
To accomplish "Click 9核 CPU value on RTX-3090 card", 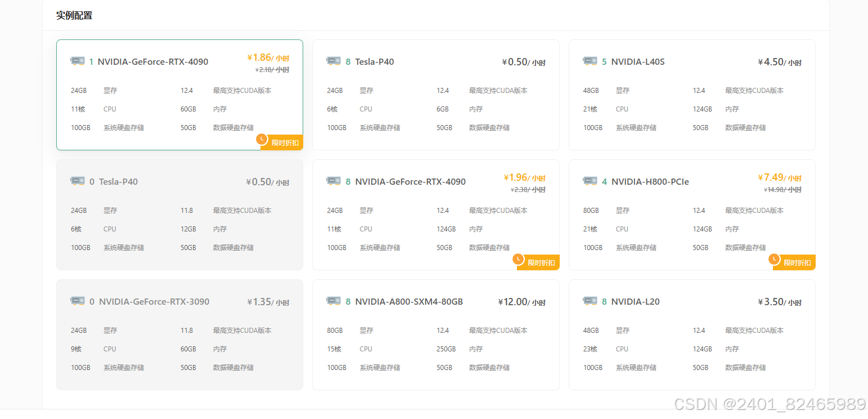I will tap(76, 349).
